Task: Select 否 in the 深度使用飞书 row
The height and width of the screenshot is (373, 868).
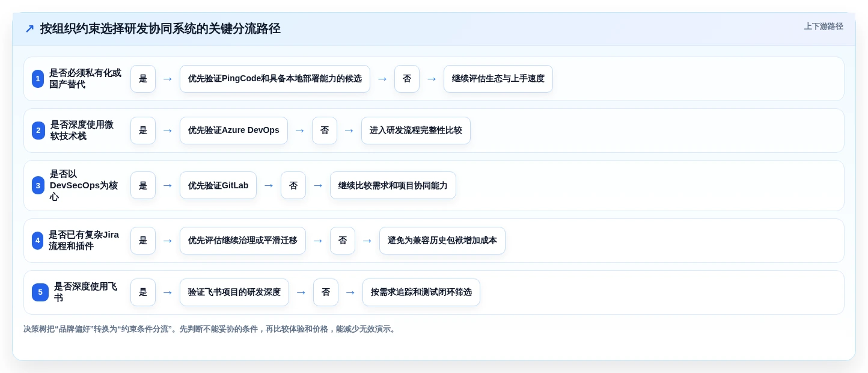Action: pyautogui.click(x=326, y=292)
